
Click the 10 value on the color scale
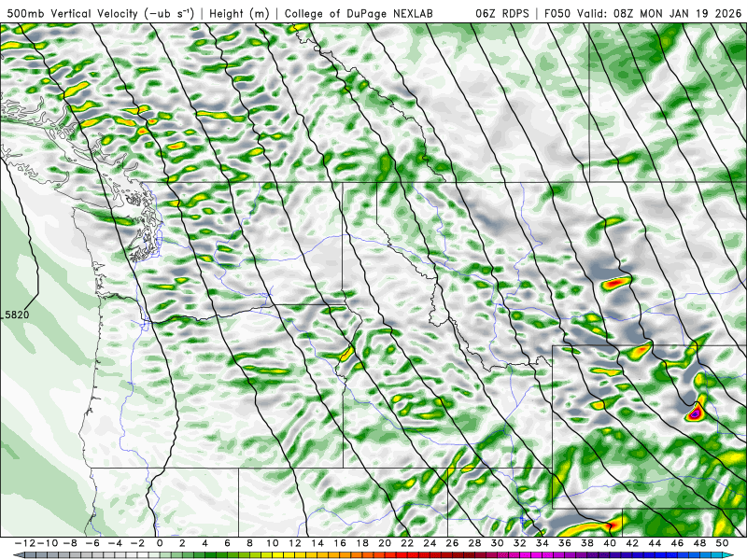tap(272, 543)
